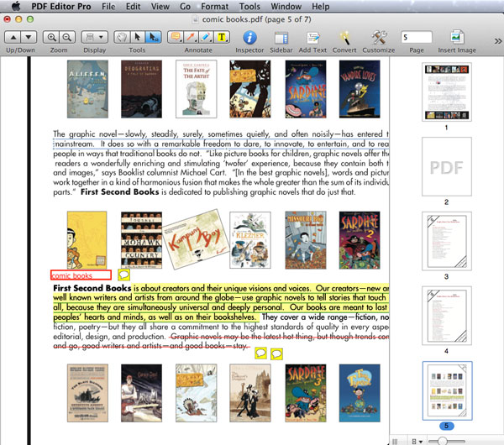This screenshot has width=504, height=445.
Task: Click the Page number field
Action: tap(417, 37)
